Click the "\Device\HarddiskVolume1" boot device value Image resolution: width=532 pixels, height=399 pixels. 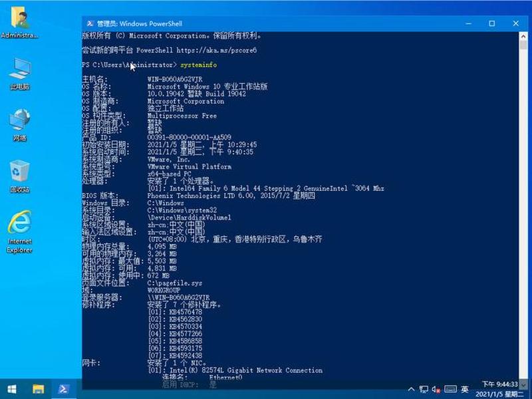click(190, 217)
